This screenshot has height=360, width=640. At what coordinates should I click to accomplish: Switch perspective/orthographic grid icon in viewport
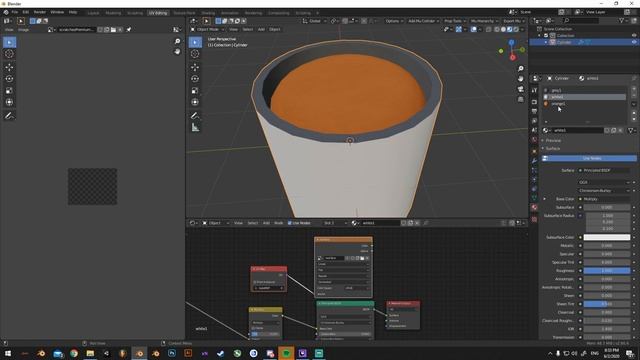pos(520,99)
